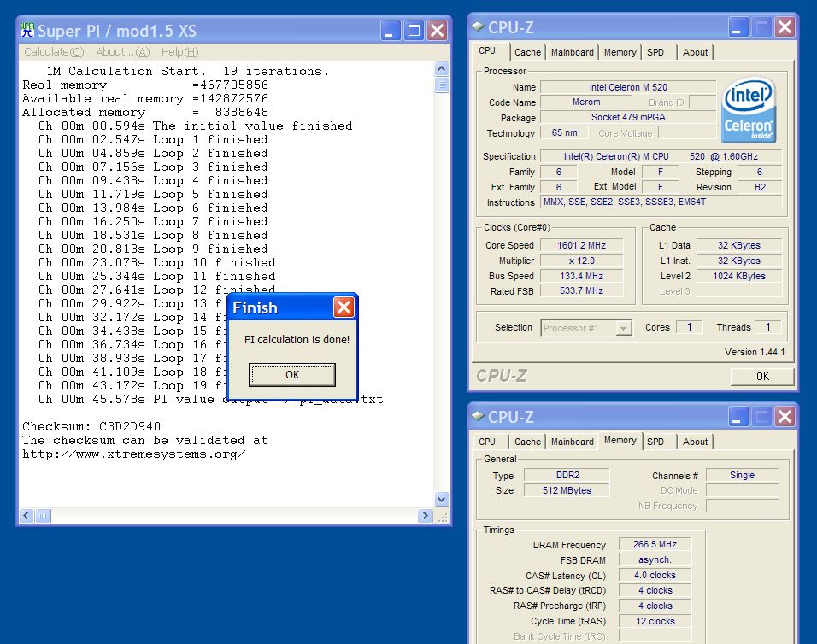Click OK in the top CPU-Z window

762,377
